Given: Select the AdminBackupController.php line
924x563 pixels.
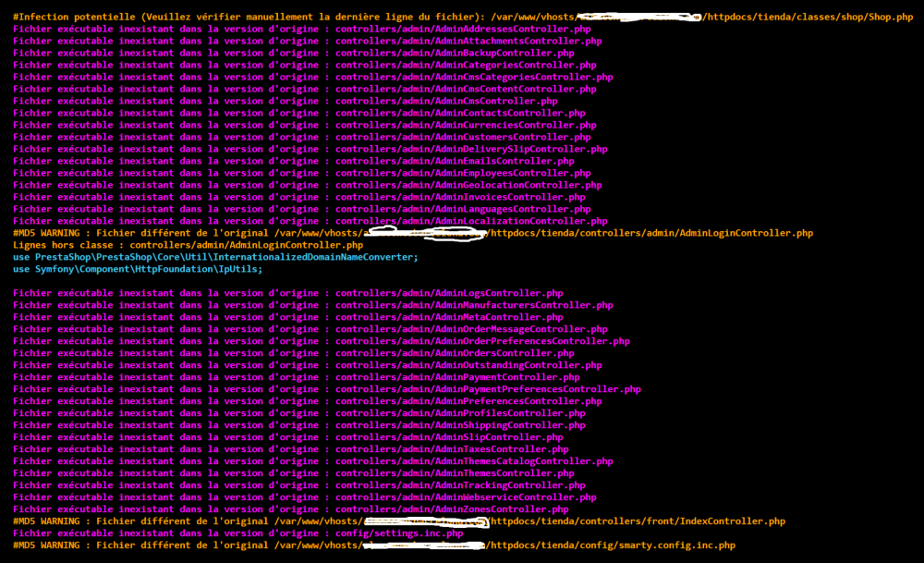Looking at the screenshot, I should pos(294,53).
